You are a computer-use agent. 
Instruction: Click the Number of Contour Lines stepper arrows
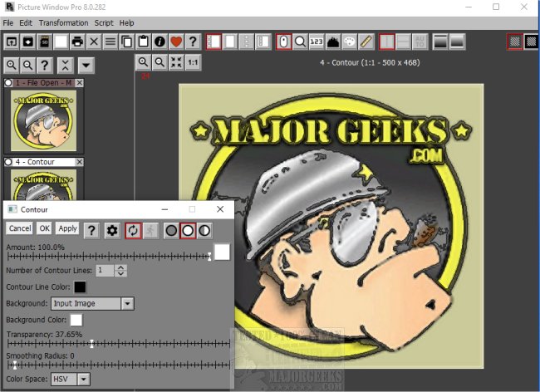pos(121,271)
